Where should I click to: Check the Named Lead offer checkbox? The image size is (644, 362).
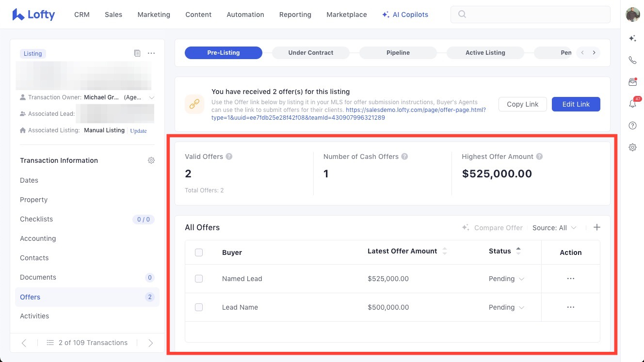point(199,279)
